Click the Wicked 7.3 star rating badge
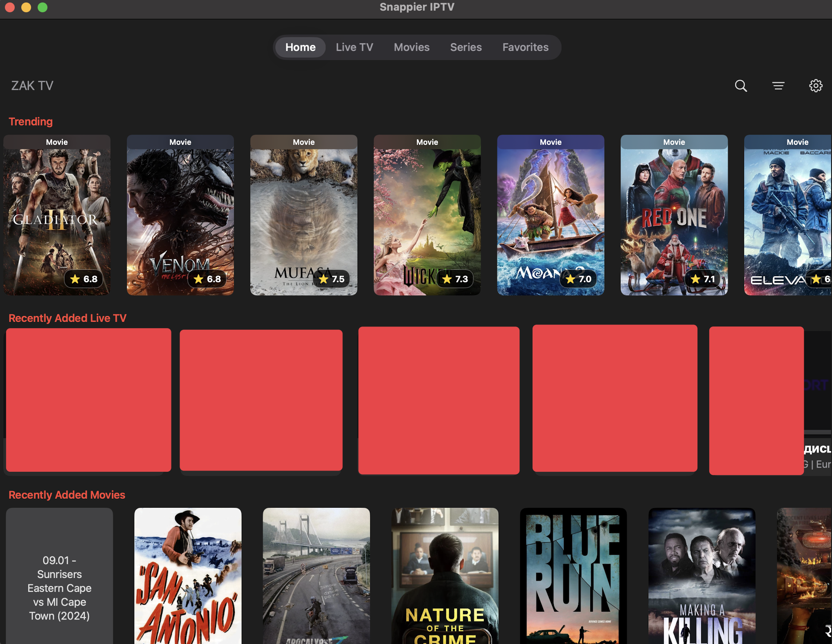The width and height of the screenshot is (832, 644). click(455, 279)
